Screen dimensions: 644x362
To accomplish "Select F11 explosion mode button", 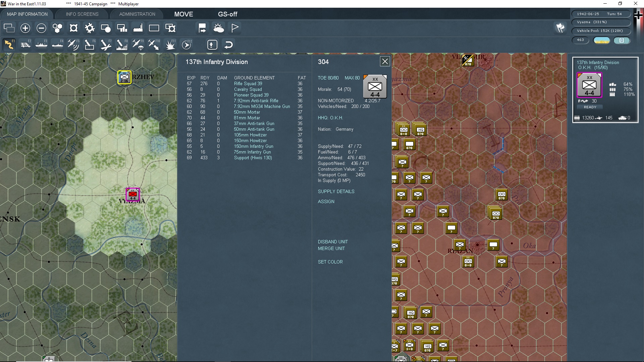I will coord(170,45).
